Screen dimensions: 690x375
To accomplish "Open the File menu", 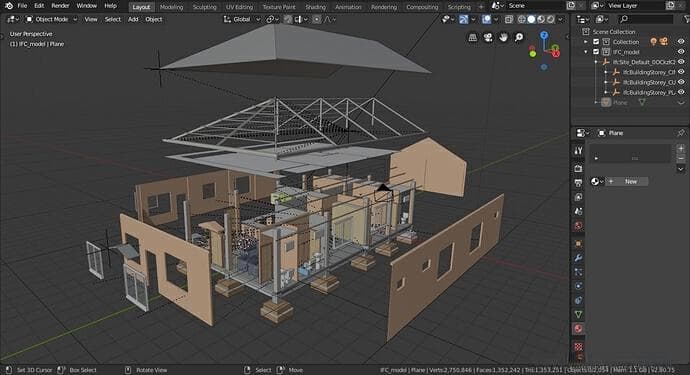I will pos(22,6).
